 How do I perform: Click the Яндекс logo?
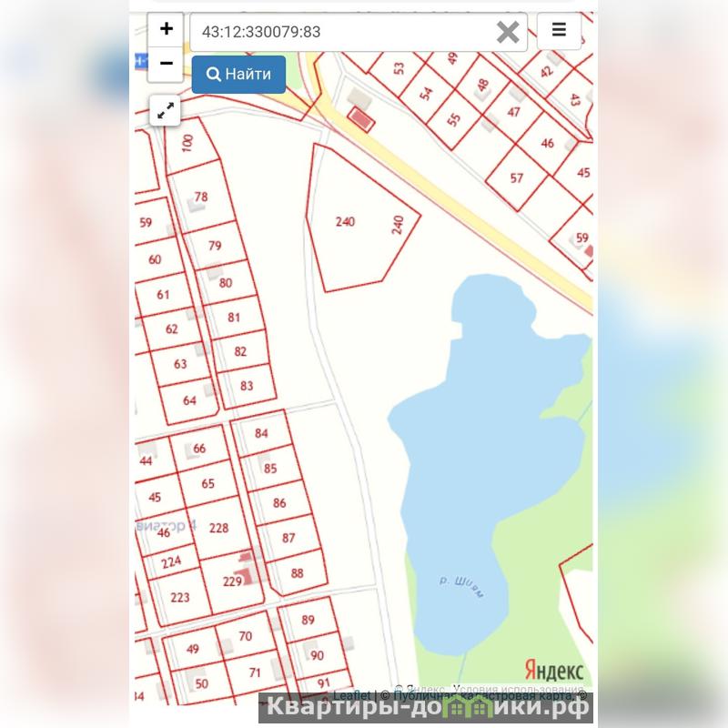[x=554, y=670]
